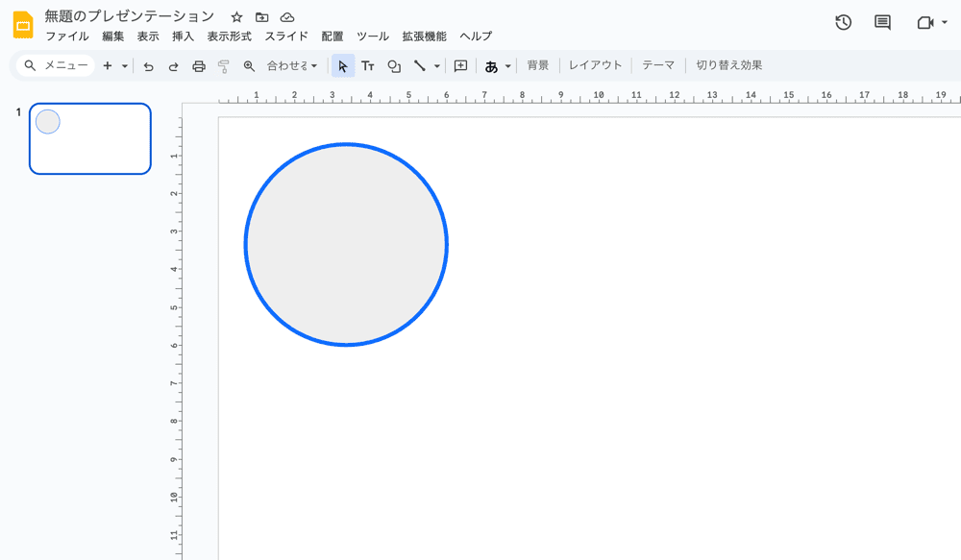Open the ファイル menu
This screenshot has width=961, height=560.
coord(67,37)
